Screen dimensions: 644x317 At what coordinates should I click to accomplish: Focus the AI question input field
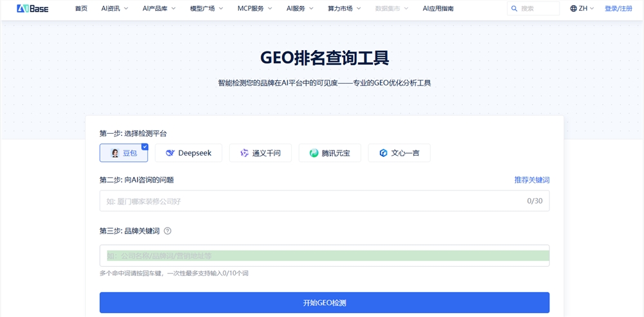[309, 201]
